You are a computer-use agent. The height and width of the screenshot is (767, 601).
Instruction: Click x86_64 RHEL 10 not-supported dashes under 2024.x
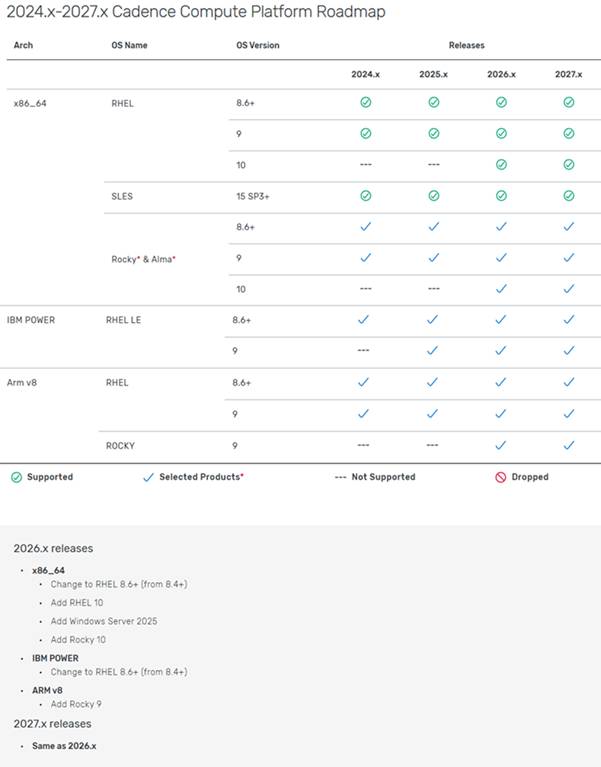coord(366,164)
